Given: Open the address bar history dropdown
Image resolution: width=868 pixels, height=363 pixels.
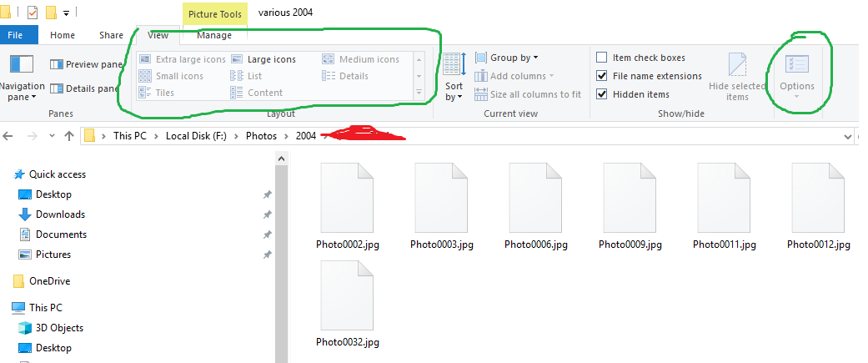Looking at the screenshot, I should tap(847, 136).
